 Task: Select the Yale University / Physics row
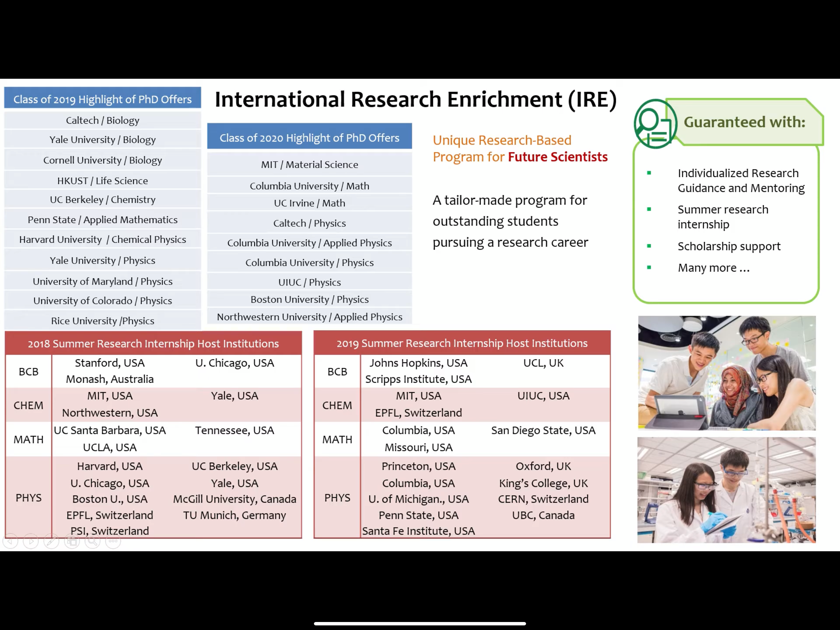[102, 260]
